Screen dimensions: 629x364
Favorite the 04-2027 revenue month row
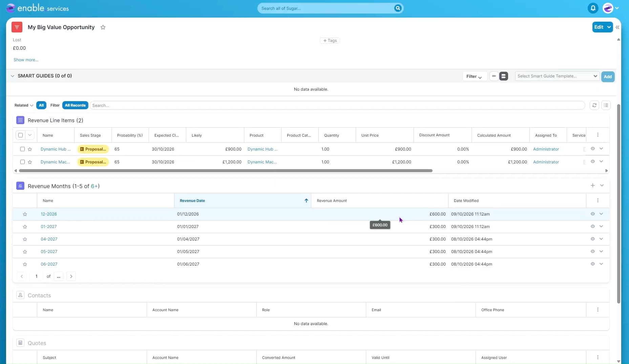pos(25,239)
